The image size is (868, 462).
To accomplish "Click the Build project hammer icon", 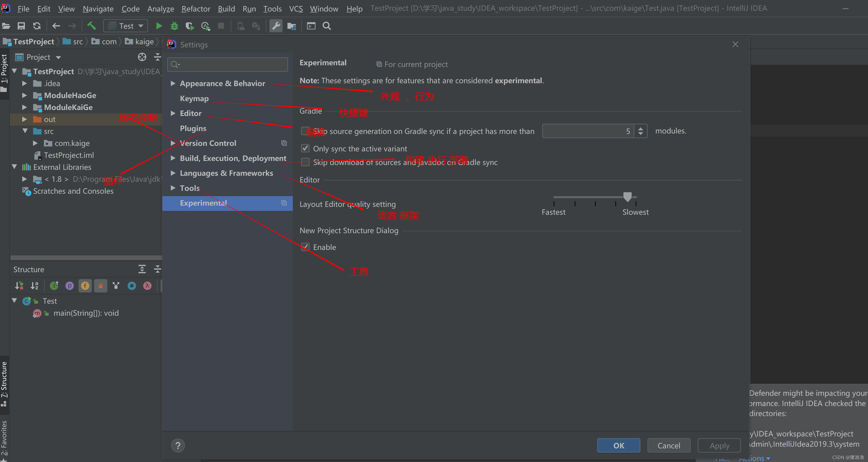I will click(92, 26).
